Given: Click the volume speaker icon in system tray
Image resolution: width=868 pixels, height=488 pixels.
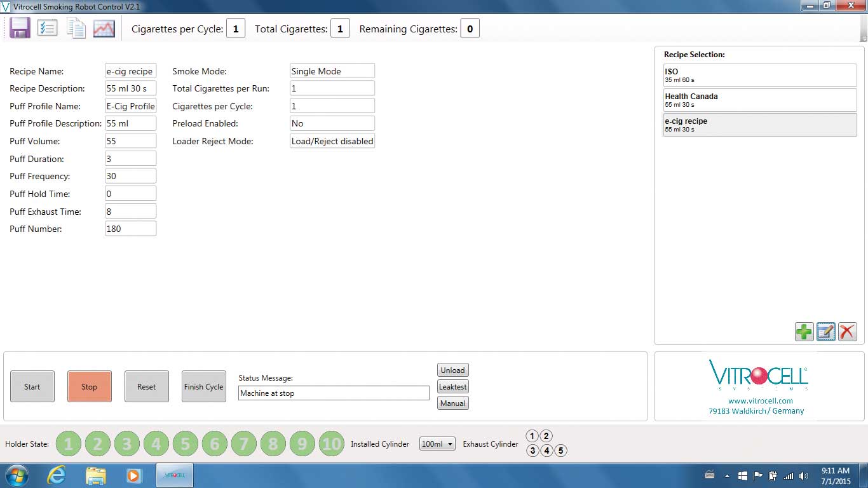Looking at the screenshot, I should [x=804, y=476].
